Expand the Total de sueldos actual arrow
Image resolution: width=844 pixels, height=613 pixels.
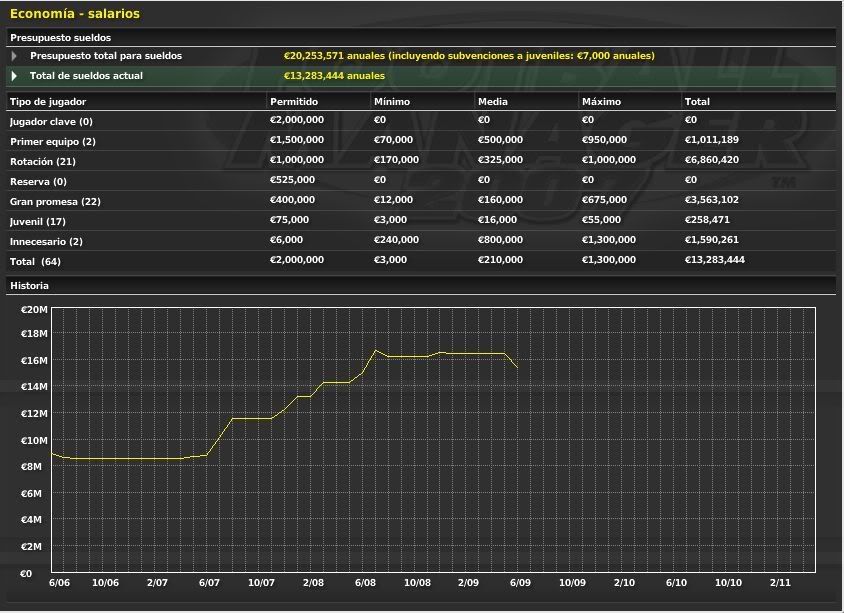coord(14,76)
